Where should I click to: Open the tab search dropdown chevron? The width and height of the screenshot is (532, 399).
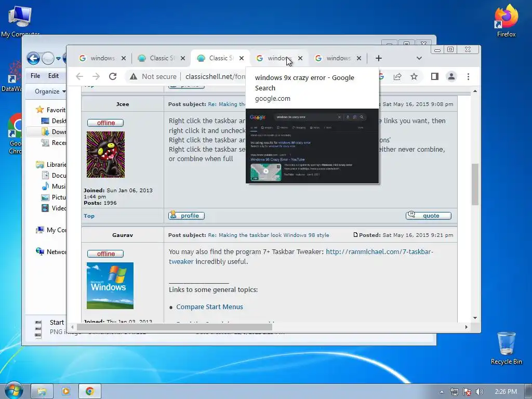point(419,58)
